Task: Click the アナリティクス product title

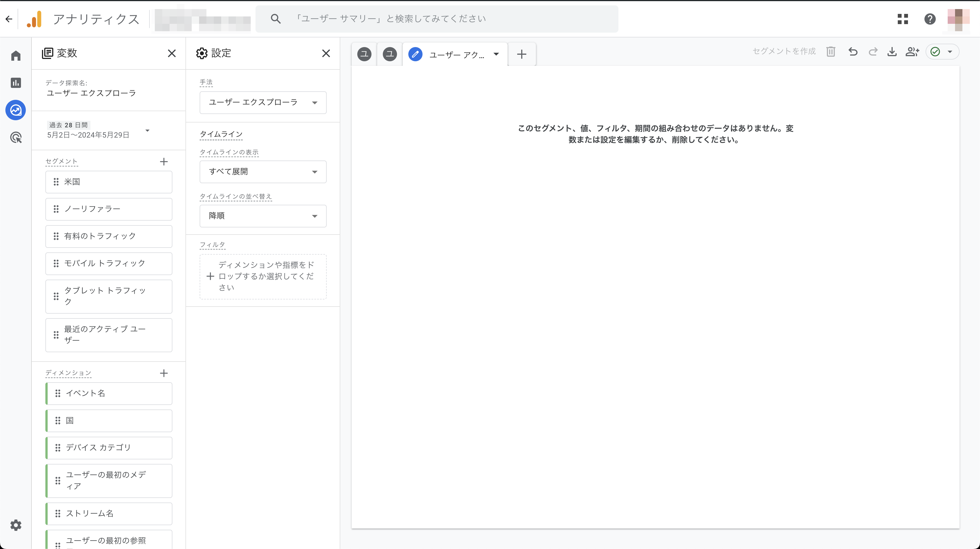Action: (96, 19)
